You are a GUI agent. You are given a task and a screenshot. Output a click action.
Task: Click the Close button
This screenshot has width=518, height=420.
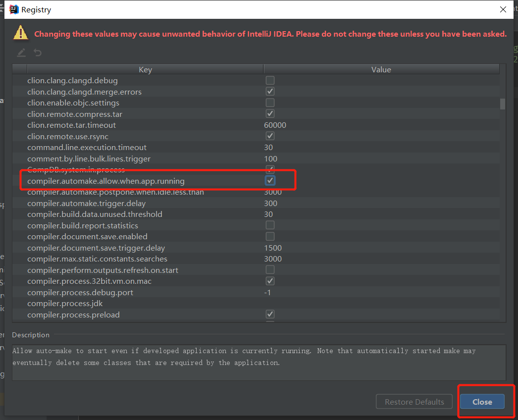pos(482,402)
